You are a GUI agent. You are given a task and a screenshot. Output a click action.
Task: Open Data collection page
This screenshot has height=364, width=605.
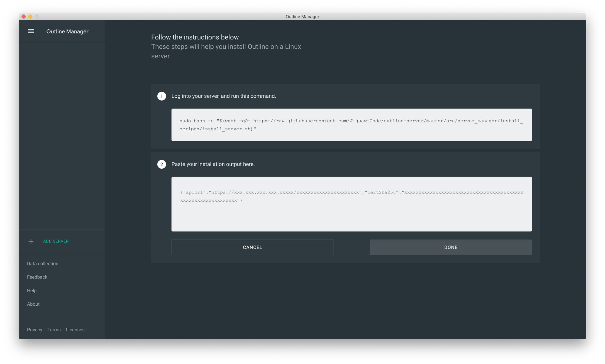[x=43, y=264]
